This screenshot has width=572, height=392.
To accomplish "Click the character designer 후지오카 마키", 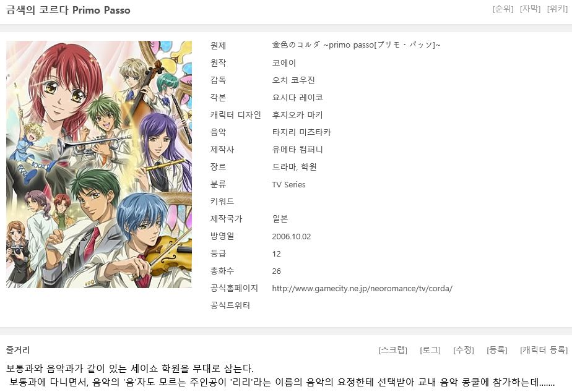I will [x=298, y=115].
